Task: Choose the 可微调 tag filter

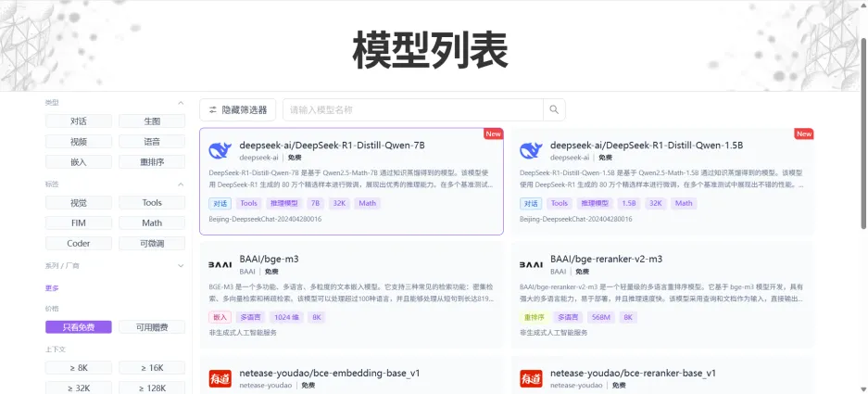Action: (152, 244)
